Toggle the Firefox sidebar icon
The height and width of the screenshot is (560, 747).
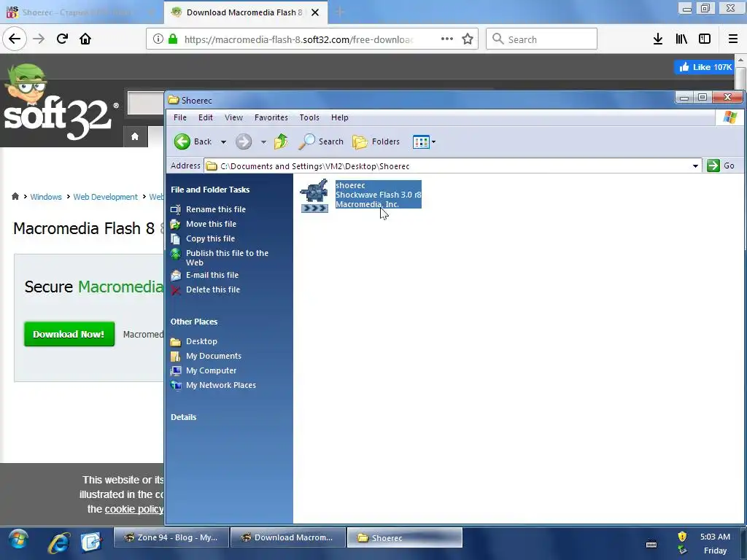click(x=705, y=39)
